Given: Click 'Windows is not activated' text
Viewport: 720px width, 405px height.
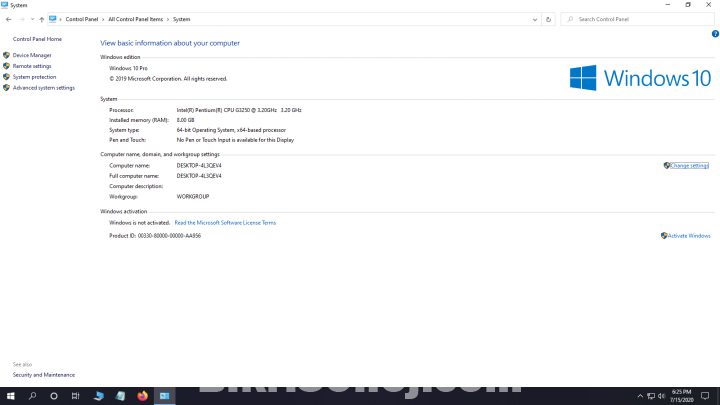Looking at the screenshot, I should pos(139,223).
